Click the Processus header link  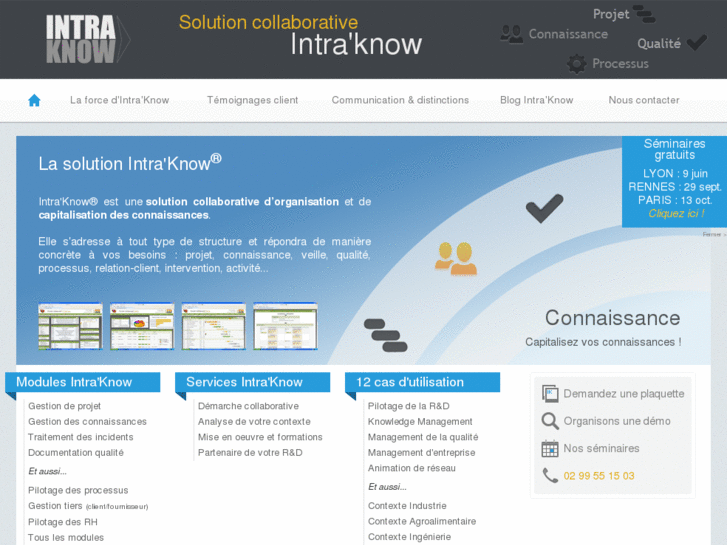[620, 64]
